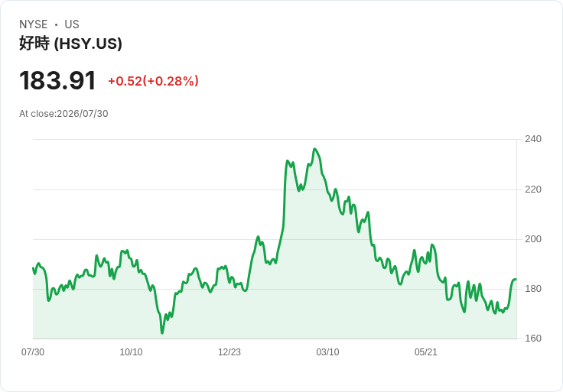Select the 05/21 x-axis date label
The image size is (563, 392).
426,352
